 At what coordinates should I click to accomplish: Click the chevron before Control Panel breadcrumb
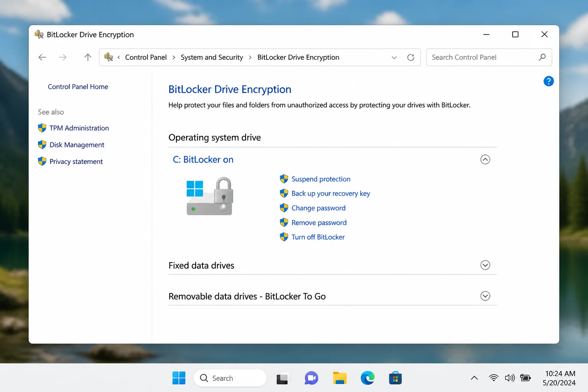tap(119, 57)
